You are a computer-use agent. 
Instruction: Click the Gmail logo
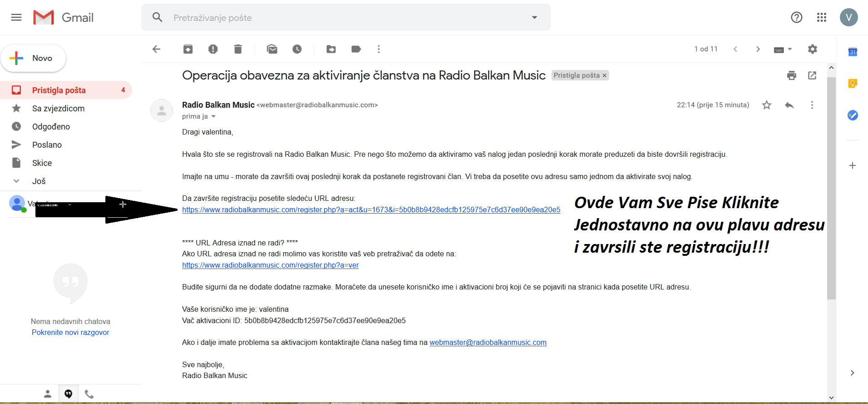[64, 17]
